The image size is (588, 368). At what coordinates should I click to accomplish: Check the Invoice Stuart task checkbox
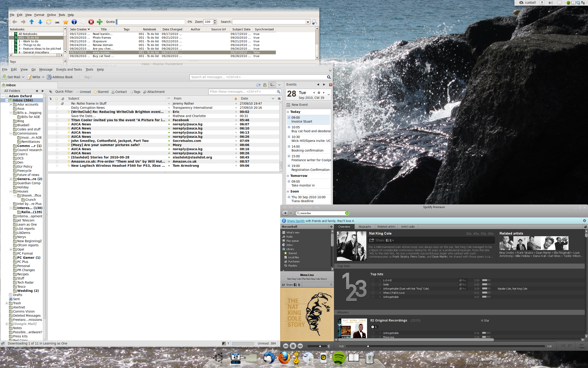click(x=289, y=117)
